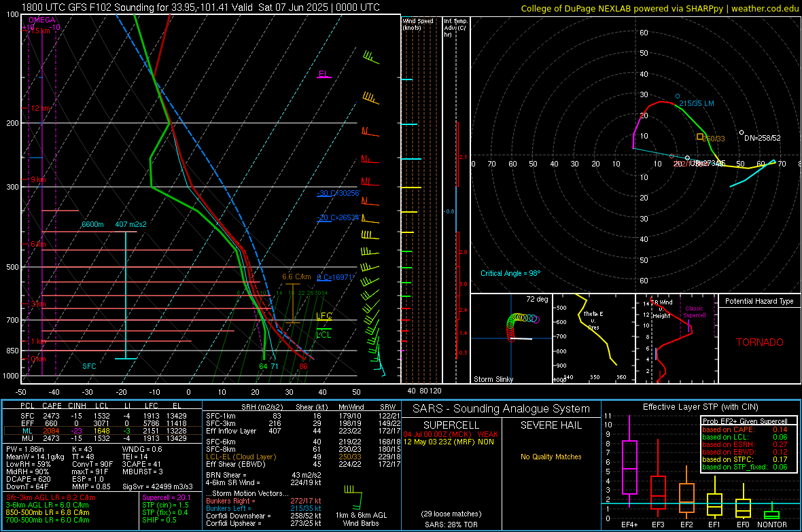The height and width of the screenshot is (532, 802).
Task: Click the 04 Jul 00 00Z (MCK) WEAK analog
Action: click(x=451, y=434)
